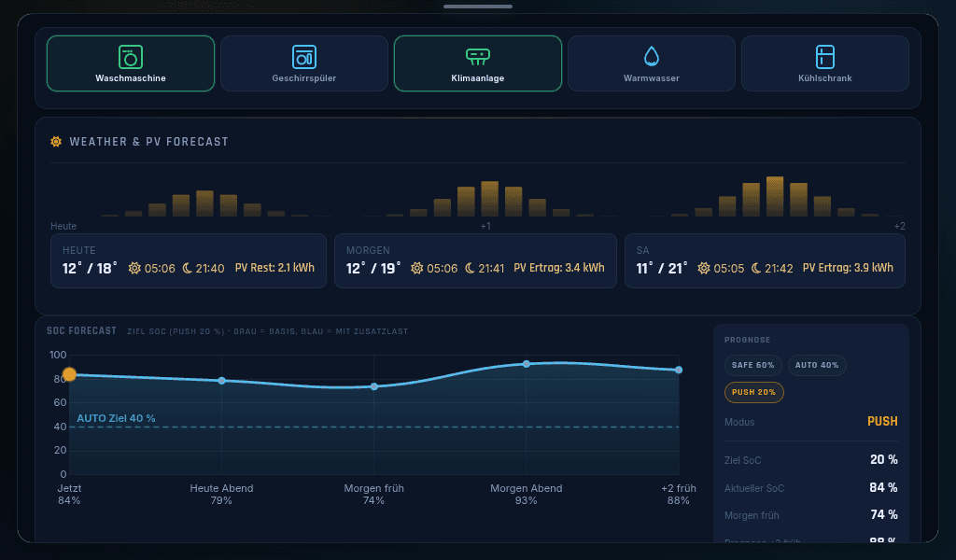Click the Jetzt 84% axis label
Screen dimensions: 956x560
pos(69,494)
